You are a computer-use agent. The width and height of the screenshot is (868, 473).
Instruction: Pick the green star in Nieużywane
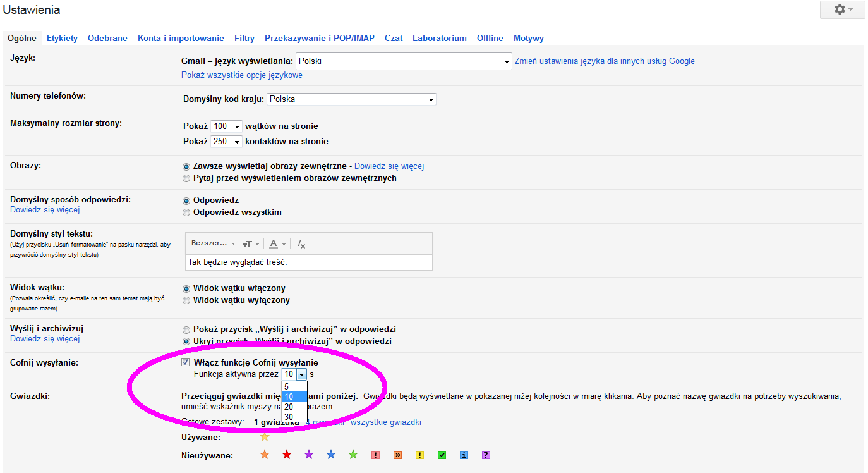(353, 455)
